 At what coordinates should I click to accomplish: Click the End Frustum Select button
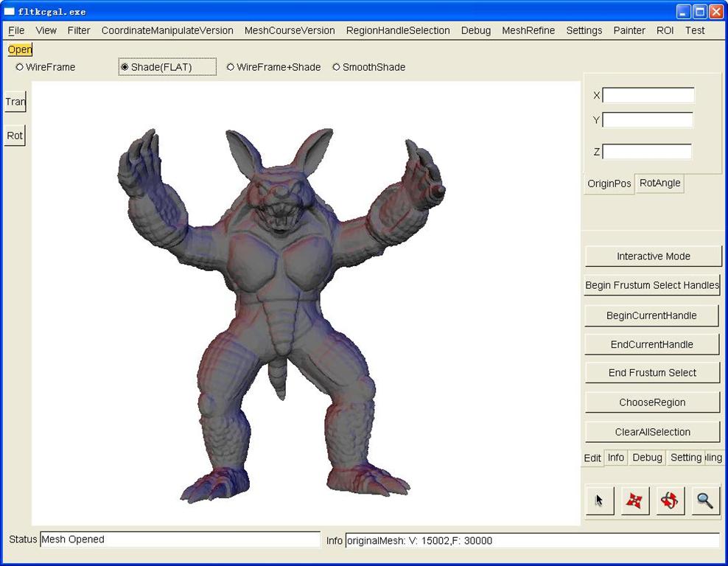pyautogui.click(x=652, y=373)
